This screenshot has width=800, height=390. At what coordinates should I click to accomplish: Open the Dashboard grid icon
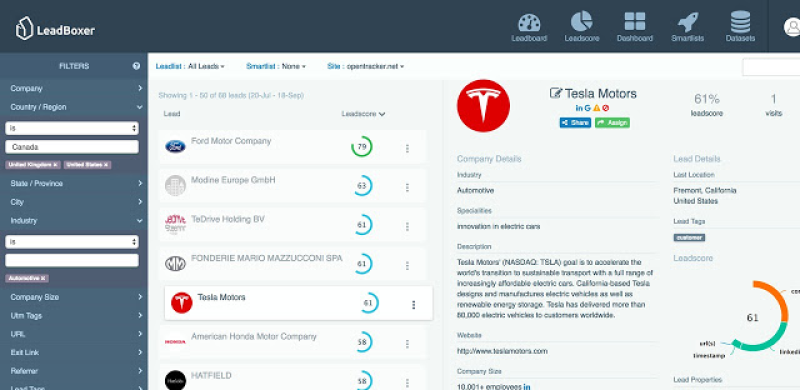coord(635,22)
